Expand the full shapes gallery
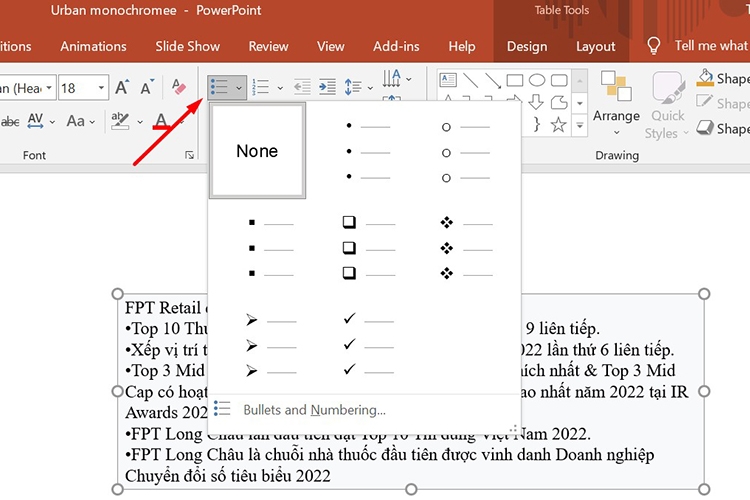Image resolution: width=750 pixels, height=500 pixels. pos(580,126)
